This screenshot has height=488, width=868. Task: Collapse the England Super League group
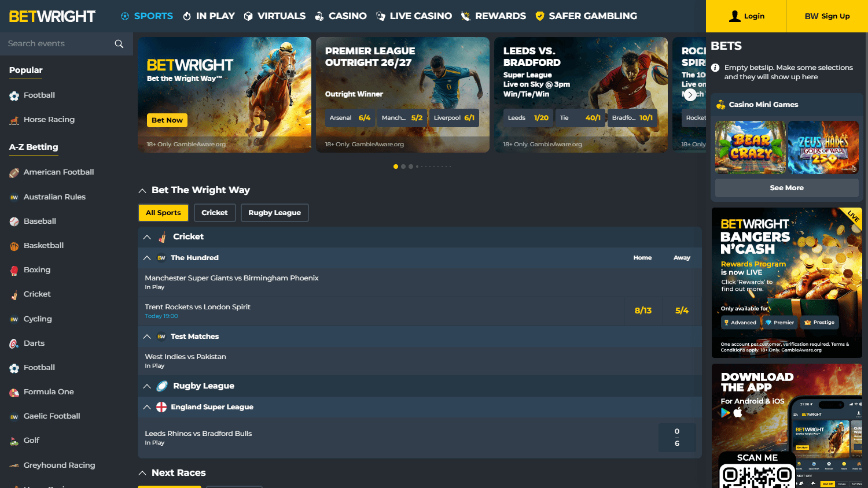point(147,407)
